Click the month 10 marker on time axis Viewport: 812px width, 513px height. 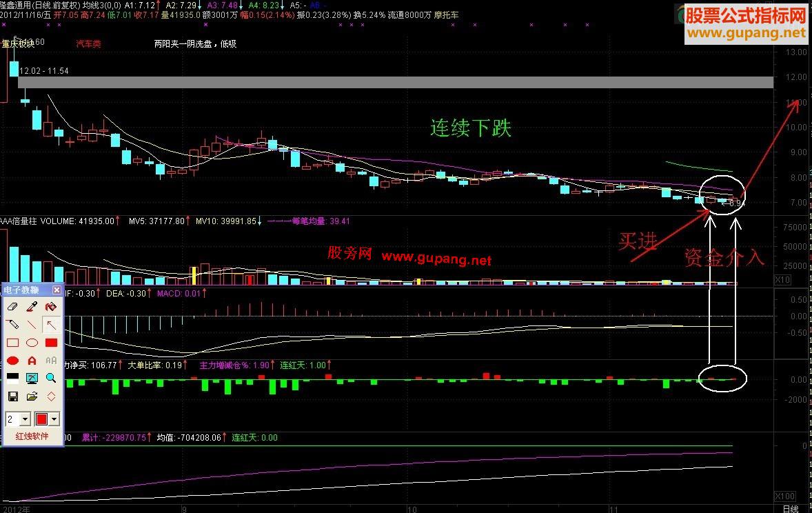pyautogui.click(x=412, y=510)
